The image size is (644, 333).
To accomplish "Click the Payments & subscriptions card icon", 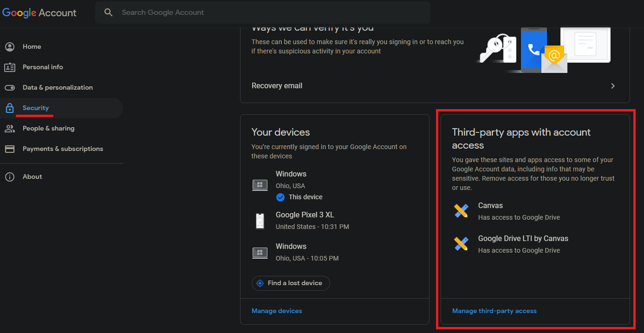I will tap(10, 149).
